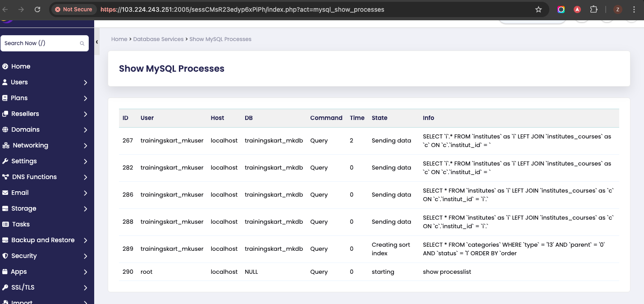Click the Settings wrench icon
This screenshot has width=644, height=304.
5,161
